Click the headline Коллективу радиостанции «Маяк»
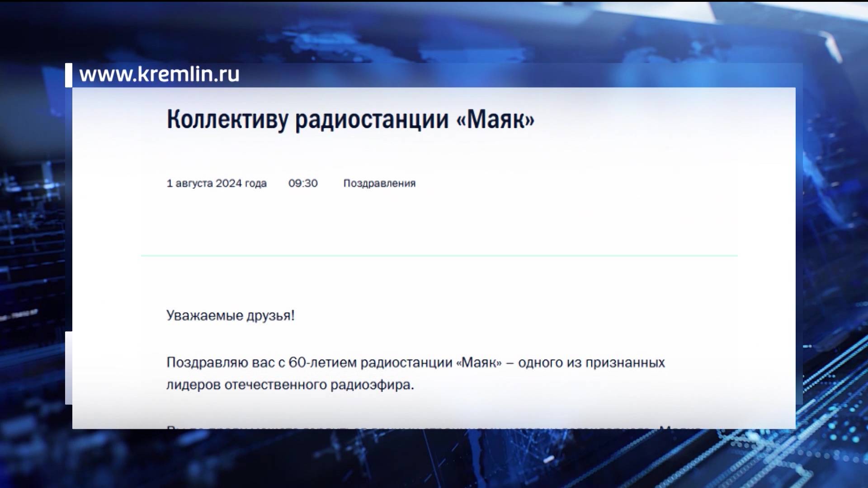The width and height of the screenshot is (868, 488). click(350, 120)
